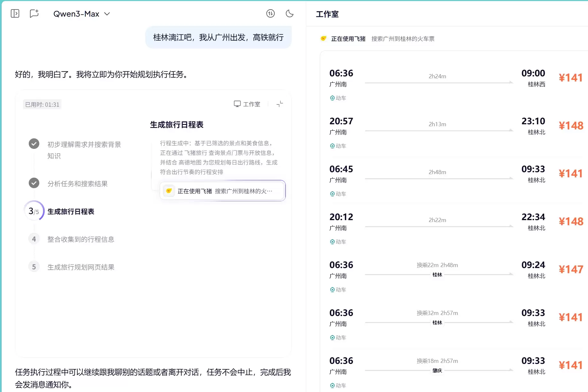Click the circular icon beside the moon

(x=270, y=13)
